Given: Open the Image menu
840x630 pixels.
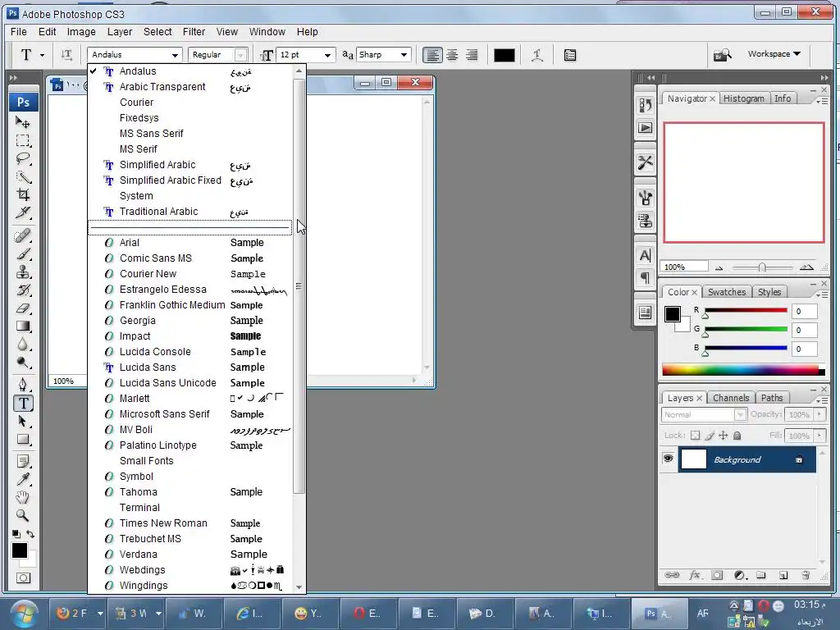Looking at the screenshot, I should (81, 32).
